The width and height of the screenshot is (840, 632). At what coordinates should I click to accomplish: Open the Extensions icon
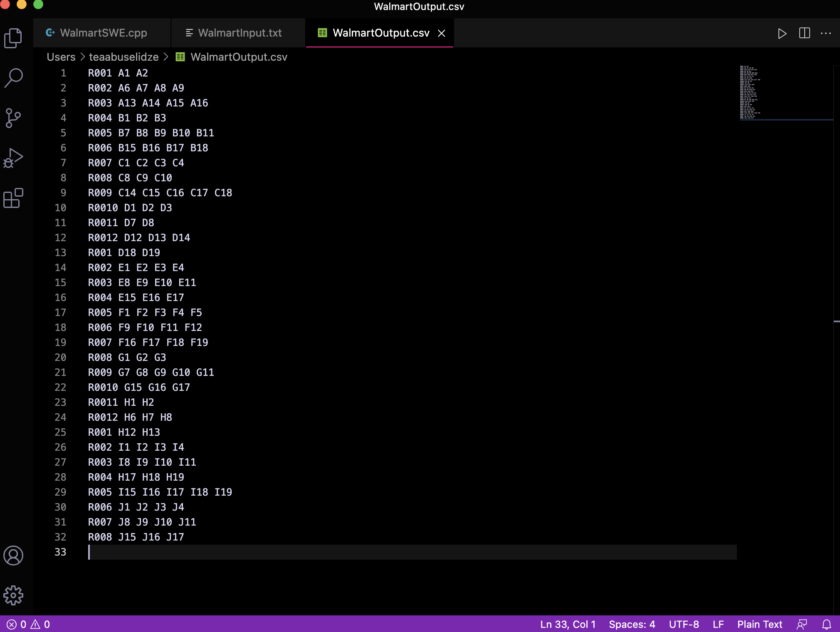[x=13, y=198]
